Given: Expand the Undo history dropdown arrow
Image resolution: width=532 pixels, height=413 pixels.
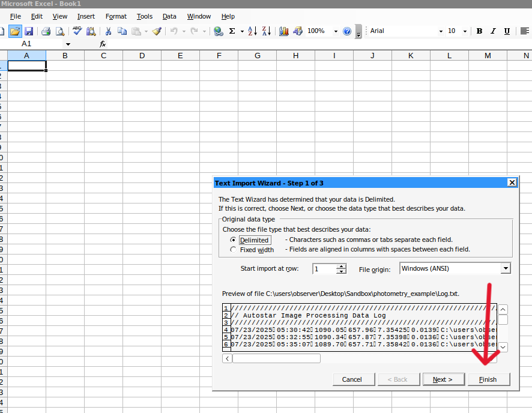Looking at the screenshot, I should [184, 31].
